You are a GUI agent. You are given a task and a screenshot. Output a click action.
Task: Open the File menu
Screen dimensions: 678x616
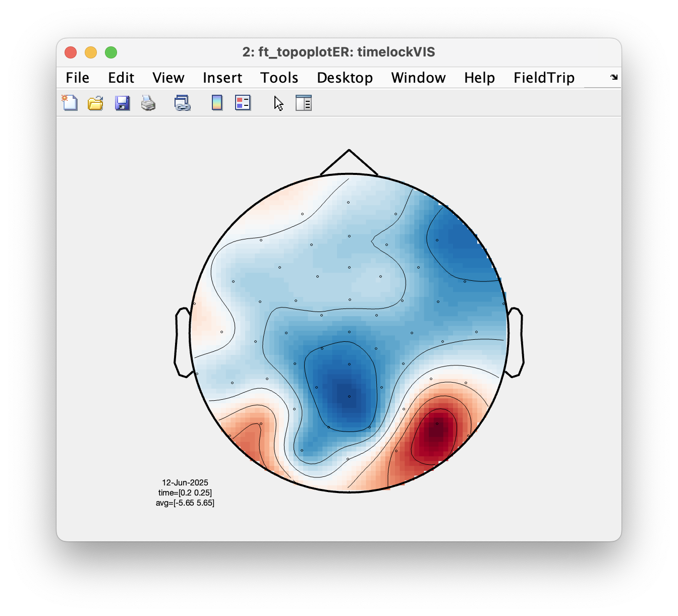(77, 78)
